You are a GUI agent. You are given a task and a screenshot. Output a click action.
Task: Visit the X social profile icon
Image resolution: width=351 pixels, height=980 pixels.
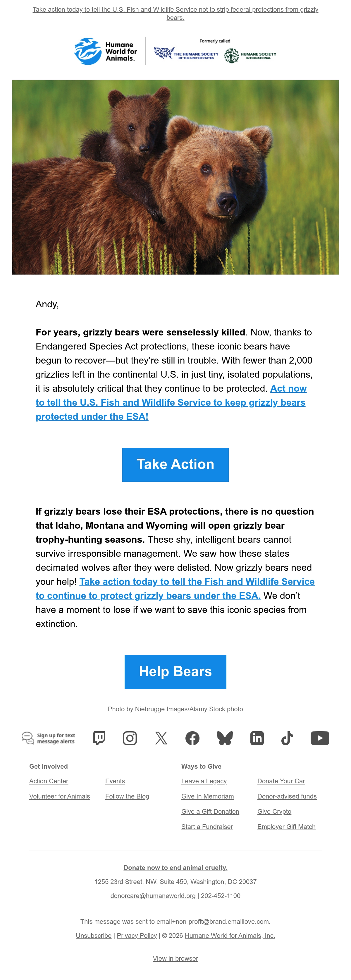161,738
